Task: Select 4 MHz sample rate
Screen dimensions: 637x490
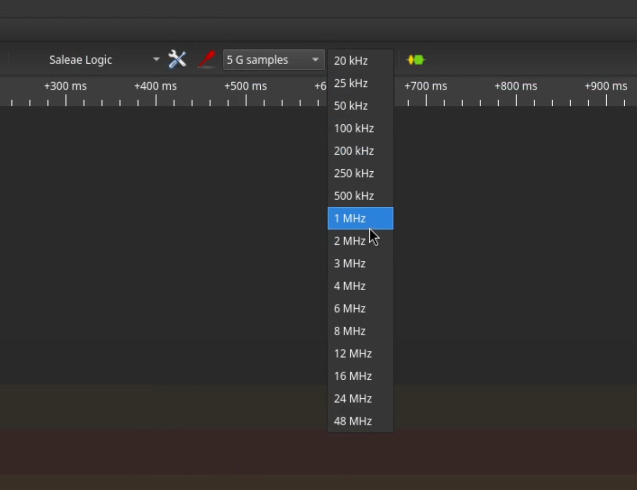Action: click(x=350, y=286)
